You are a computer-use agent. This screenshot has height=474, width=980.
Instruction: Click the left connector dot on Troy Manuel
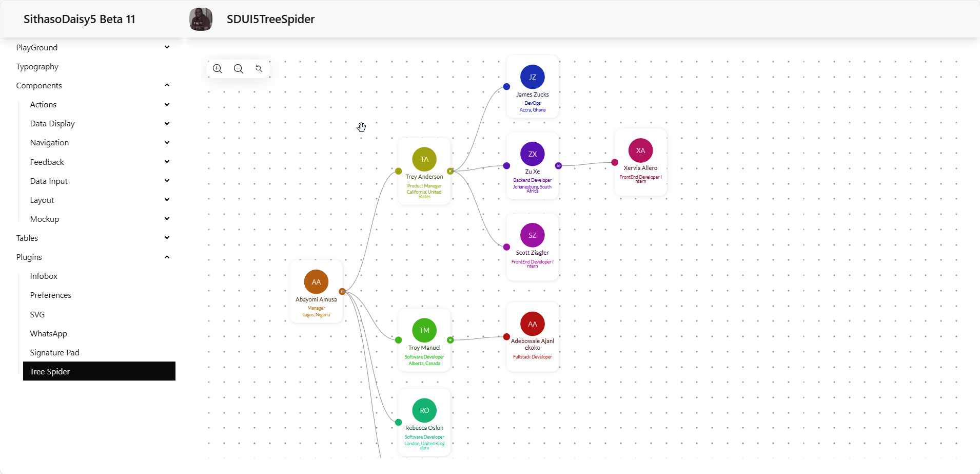coord(398,340)
